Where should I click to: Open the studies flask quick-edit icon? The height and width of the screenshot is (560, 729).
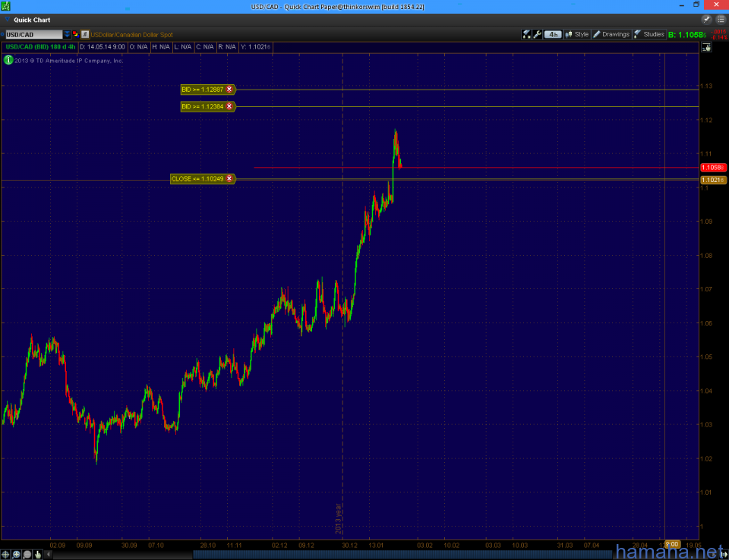click(526, 34)
